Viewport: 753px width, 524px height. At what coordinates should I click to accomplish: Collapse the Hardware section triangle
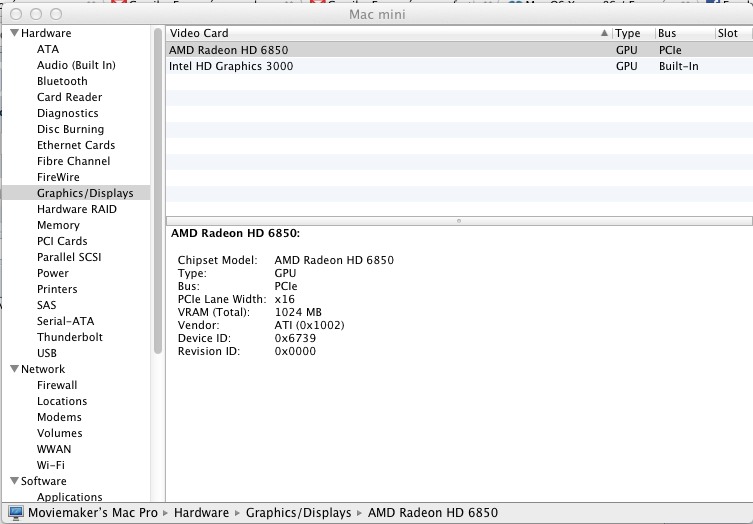14,33
